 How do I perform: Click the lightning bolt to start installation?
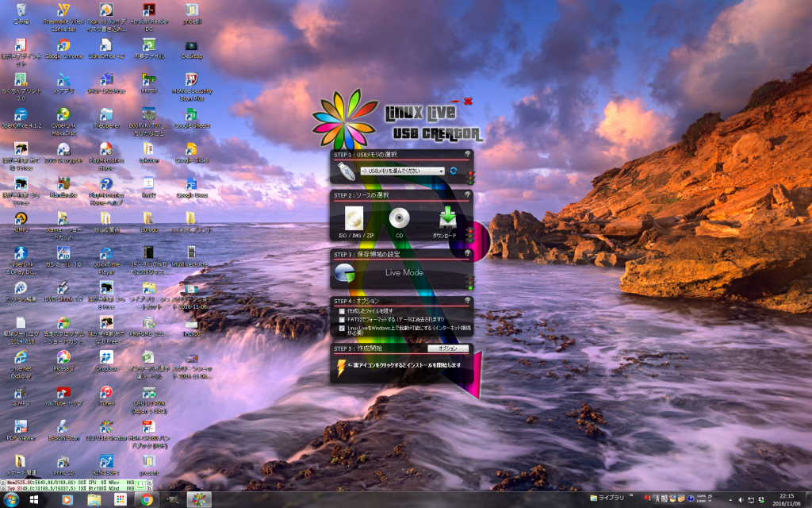pyautogui.click(x=342, y=366)
